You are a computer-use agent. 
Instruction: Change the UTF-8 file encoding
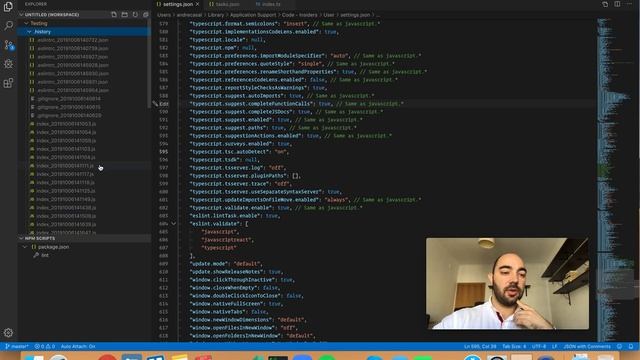click(x=539, y=346)
